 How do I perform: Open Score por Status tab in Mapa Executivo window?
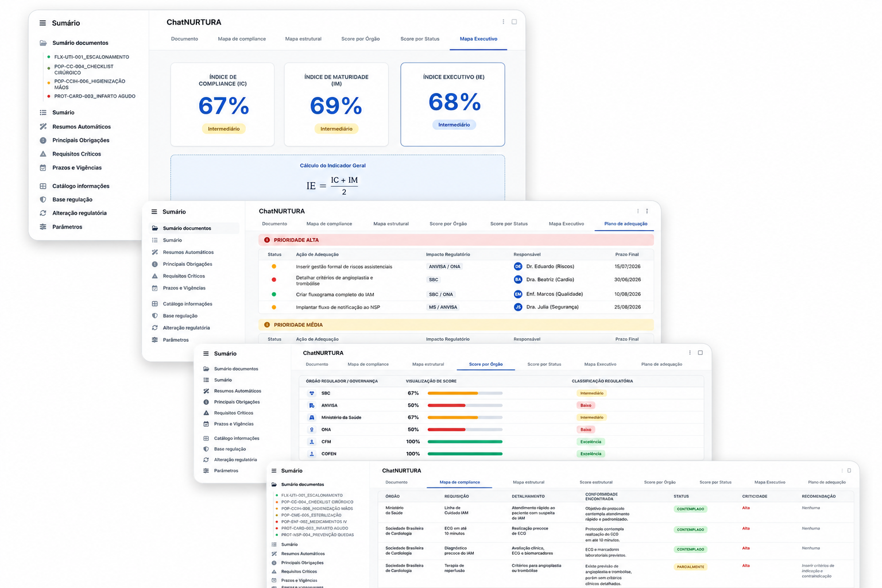[420, 39]
